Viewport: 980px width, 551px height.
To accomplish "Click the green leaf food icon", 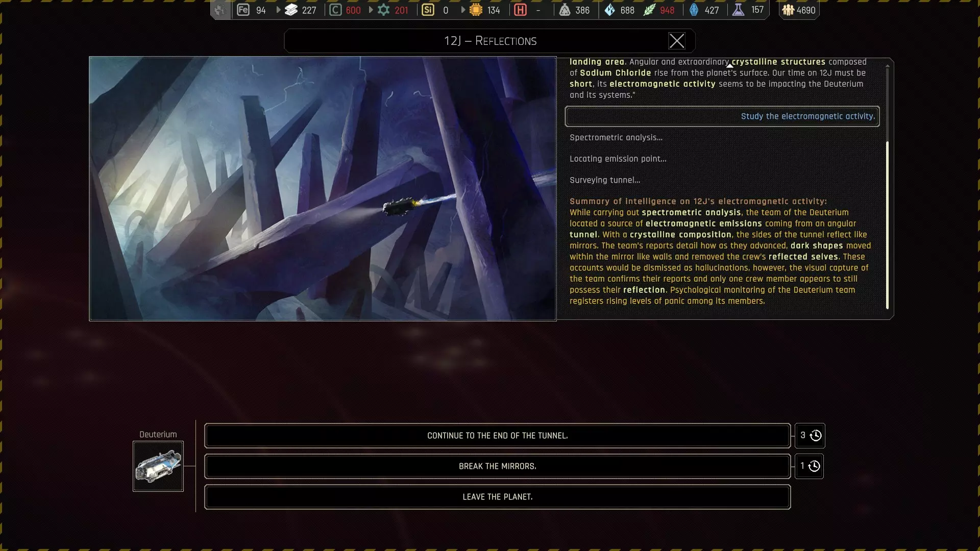I will [x=649, y=10].
